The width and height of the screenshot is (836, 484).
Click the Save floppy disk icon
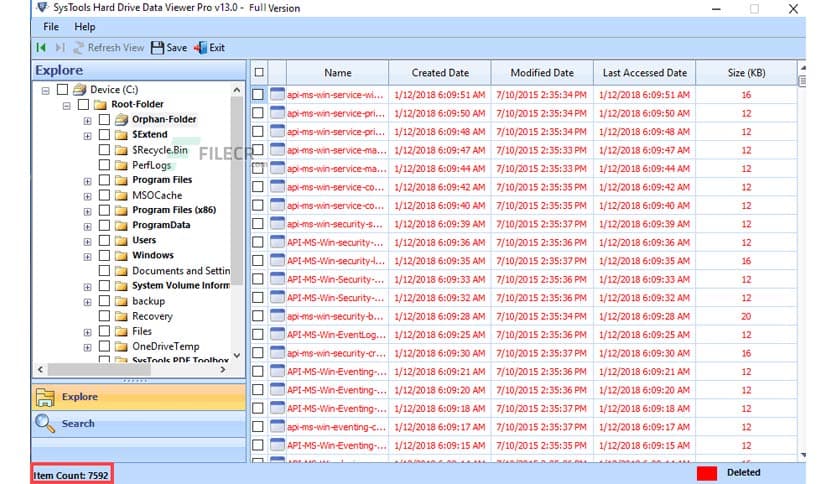(x=157, y=48)
